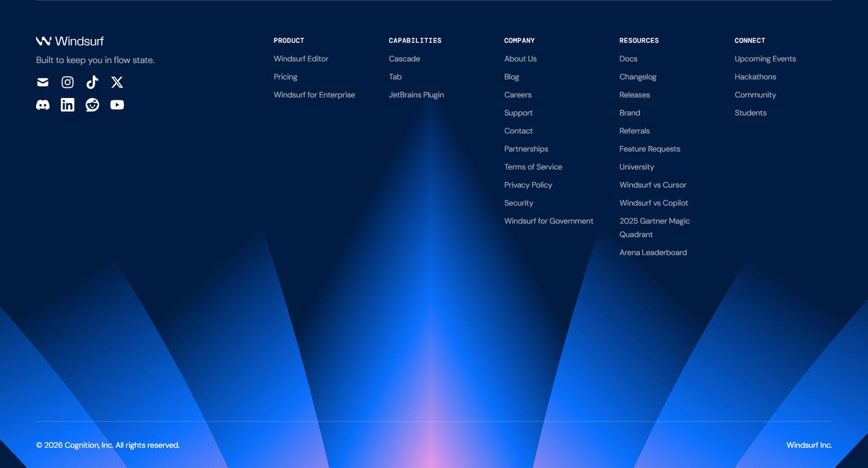Click the X (Twitter) icon
Viewport: 868px width, 468px height.
click(117, 82)
